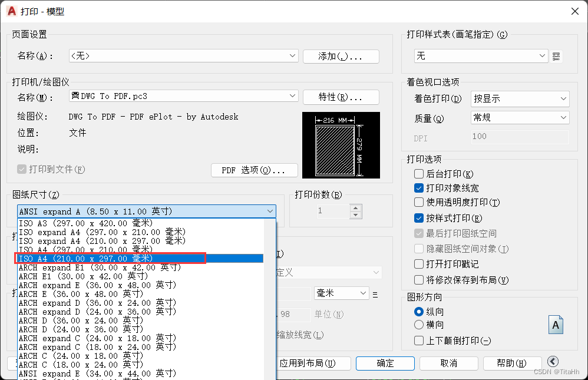This screenshot has height=380, width=588.
Task: Open the 打印样式表 dropdown showing 无
Action: [481, 56]
